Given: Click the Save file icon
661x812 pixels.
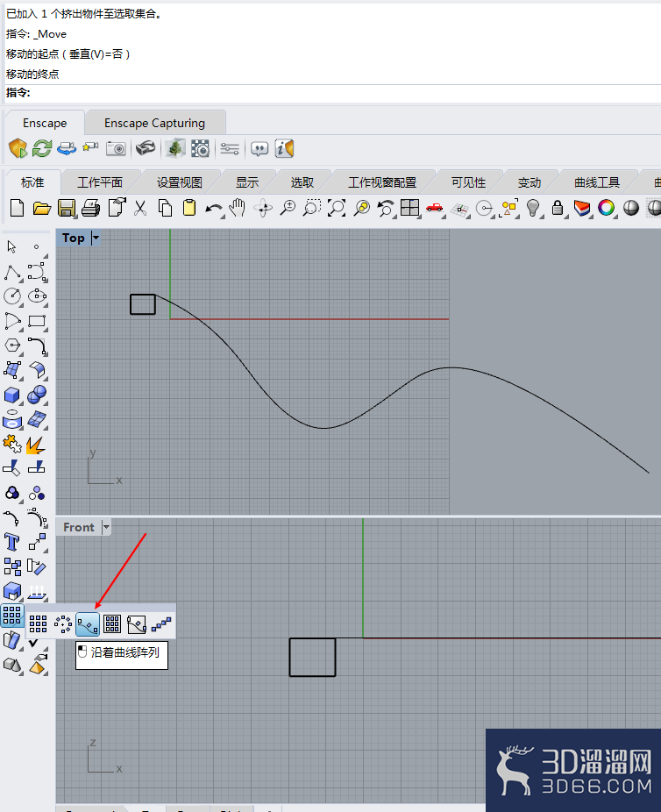Looking at the screenshot, I should (67, 208).
